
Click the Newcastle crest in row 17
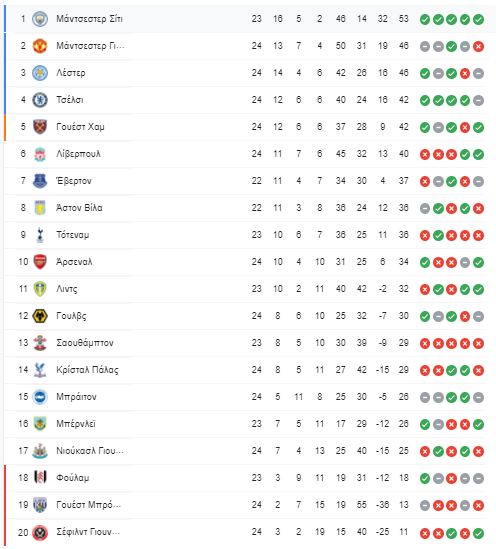click(40, 451)
